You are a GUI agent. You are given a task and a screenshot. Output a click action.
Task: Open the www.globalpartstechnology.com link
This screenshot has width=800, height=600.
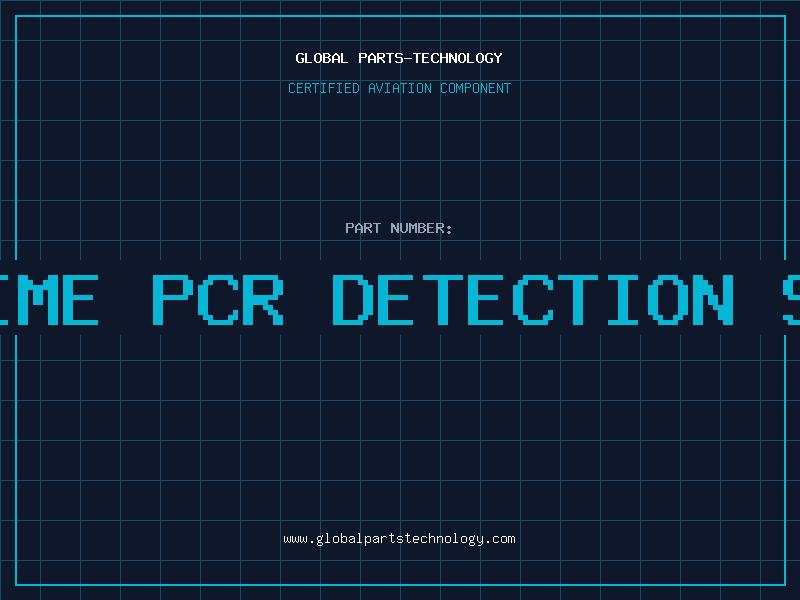(x=399, y=539)
